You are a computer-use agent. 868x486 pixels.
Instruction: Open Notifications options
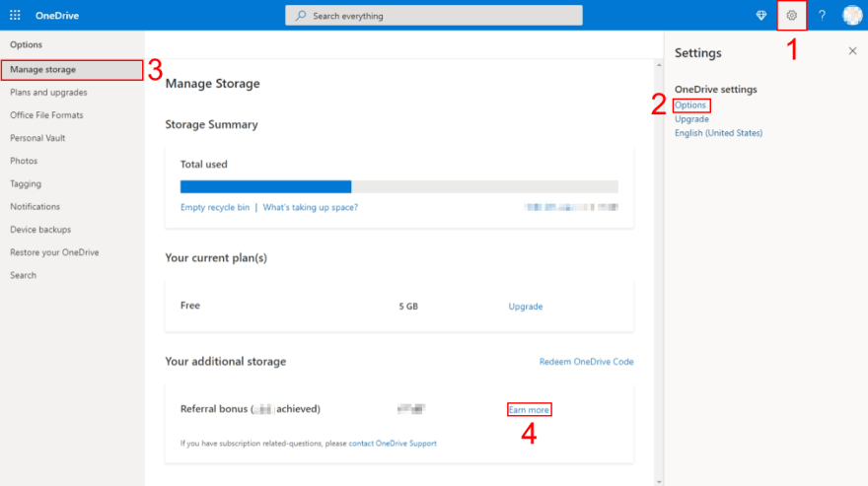coord(35,206)
